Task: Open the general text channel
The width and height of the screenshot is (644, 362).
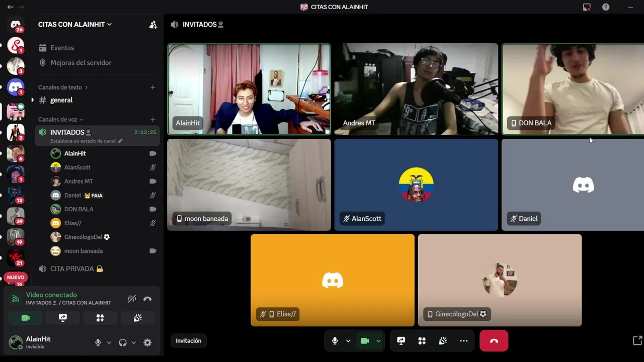Action: pyautogui.click(x=61, y=100)
